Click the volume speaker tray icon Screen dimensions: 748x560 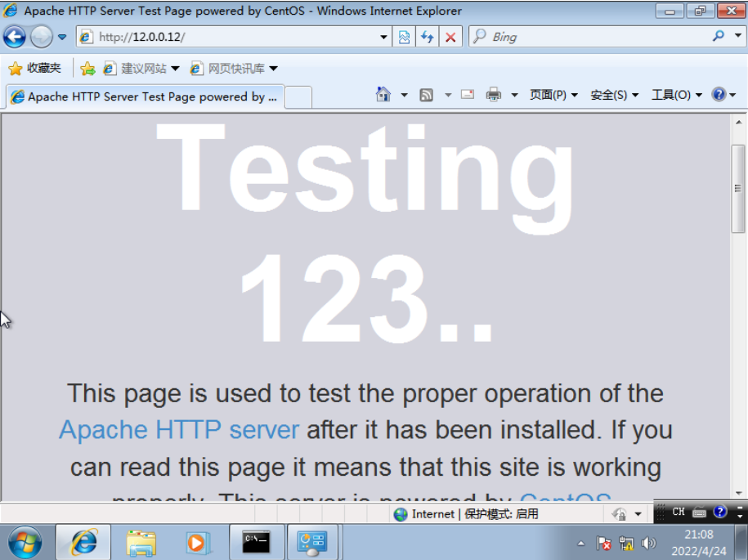point(649,543)
